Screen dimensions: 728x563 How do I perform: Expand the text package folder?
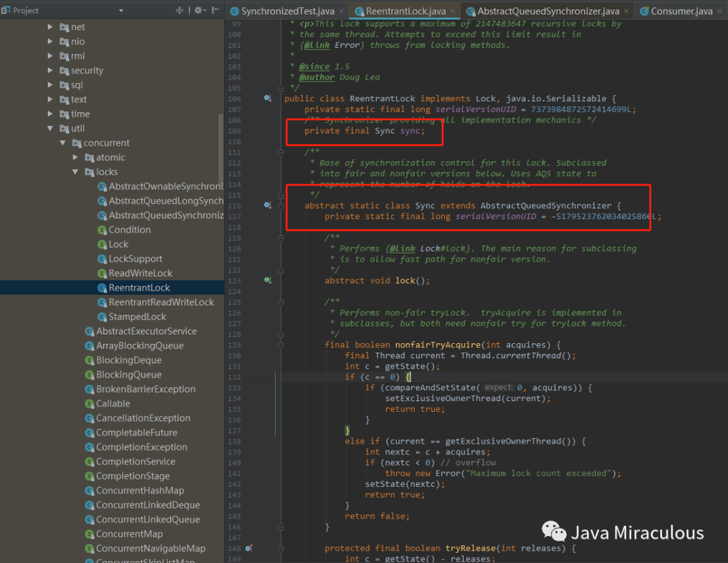click(50, 99)
